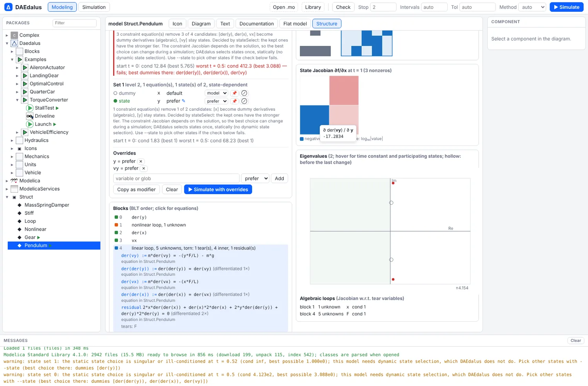Click the Modelica library logo icon
Screen dimensions: 588x386
tap(15, 181)
